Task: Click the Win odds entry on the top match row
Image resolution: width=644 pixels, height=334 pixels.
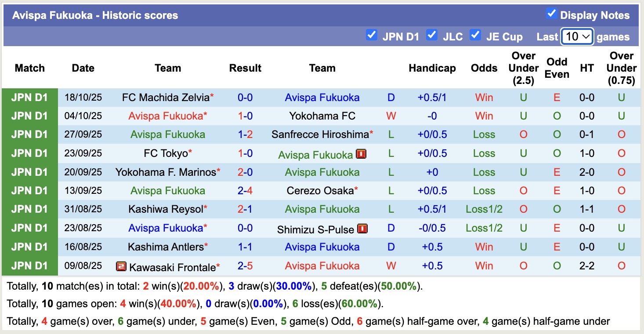Action: click(x=484, y=97)
